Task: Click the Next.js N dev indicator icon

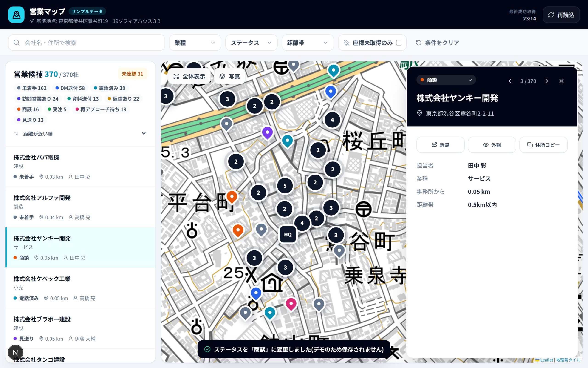Action: click(15, 352)
